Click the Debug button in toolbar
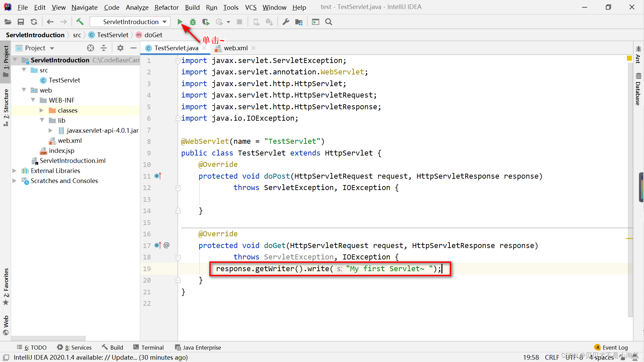 click(193, 22)
